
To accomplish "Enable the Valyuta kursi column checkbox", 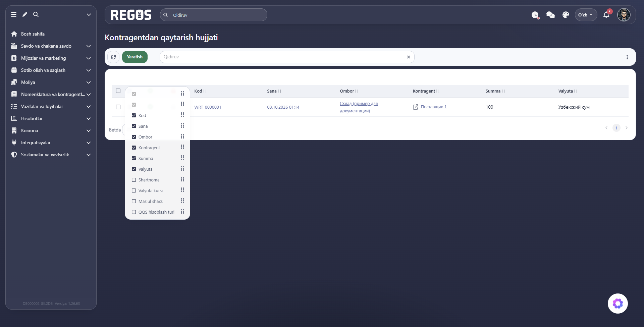I will pos(134,190).
